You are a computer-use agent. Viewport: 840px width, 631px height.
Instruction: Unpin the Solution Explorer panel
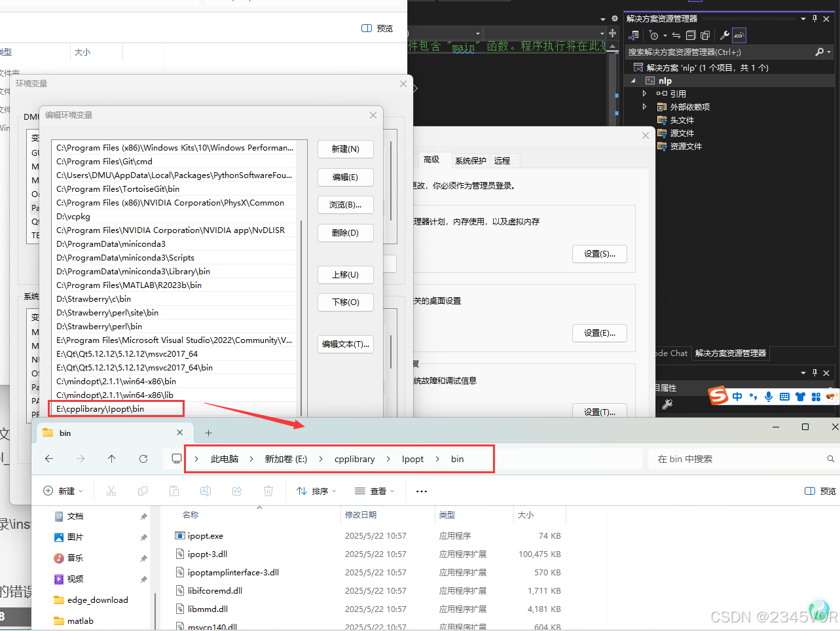coord(814,19)
